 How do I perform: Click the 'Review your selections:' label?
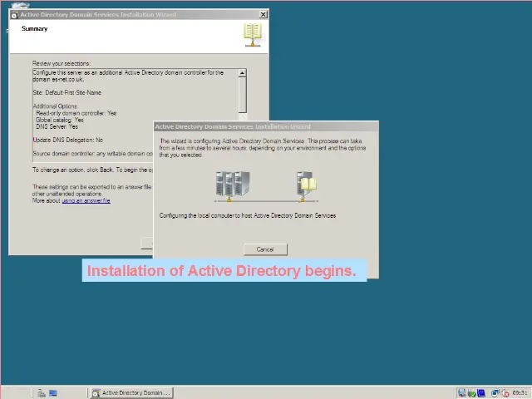62,63
